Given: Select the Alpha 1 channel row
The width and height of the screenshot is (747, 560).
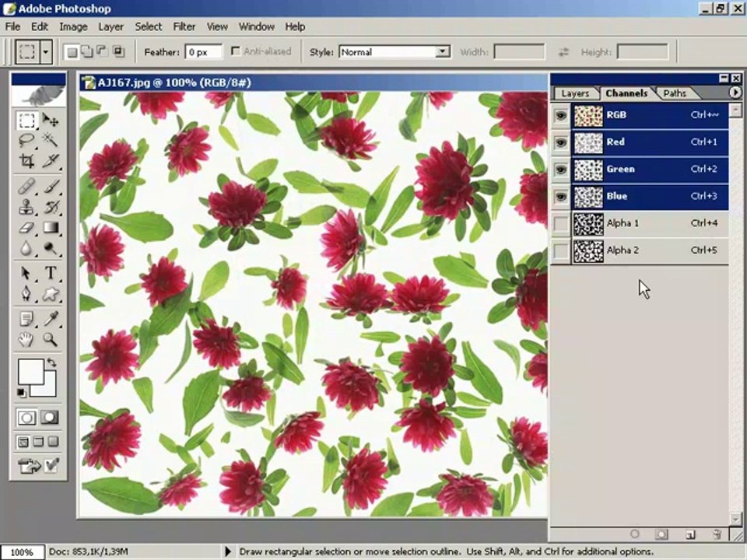Looking at the screenshot, I should pos(651,223).
